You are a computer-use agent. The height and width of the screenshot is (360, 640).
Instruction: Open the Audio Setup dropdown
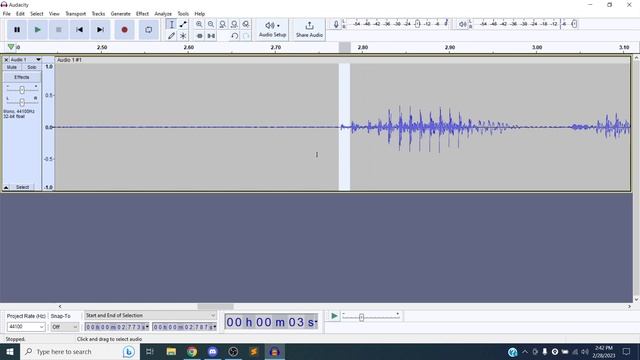coord(272,29)
